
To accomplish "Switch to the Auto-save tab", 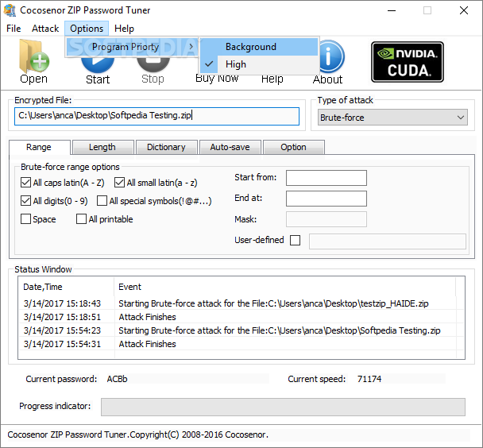I will (230, 147).
